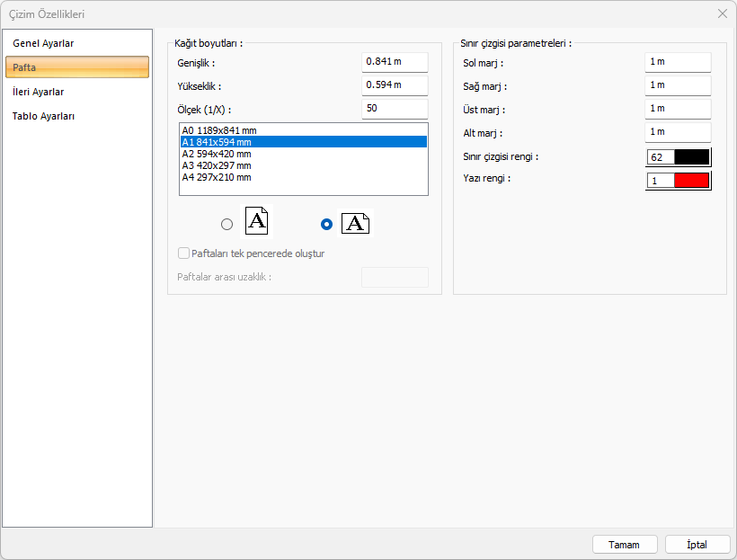Click the landscape orientation page icon

click(355, 223)
